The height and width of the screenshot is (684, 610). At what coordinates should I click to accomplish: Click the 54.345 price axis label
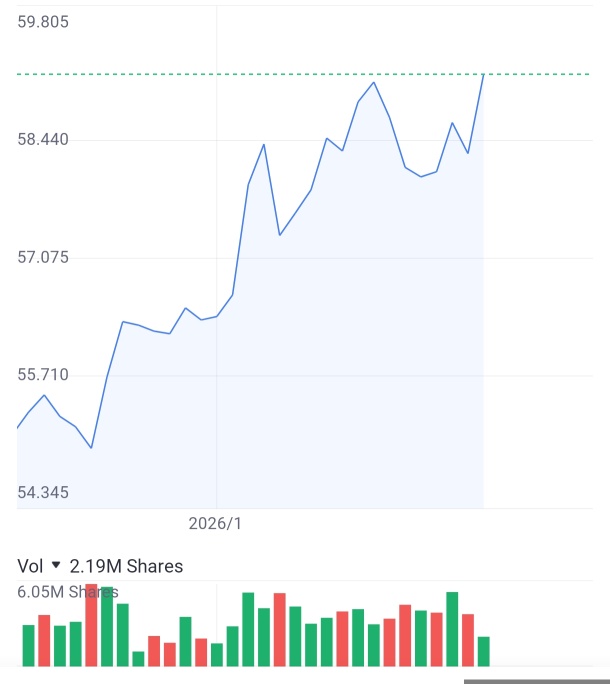point(43,492)
